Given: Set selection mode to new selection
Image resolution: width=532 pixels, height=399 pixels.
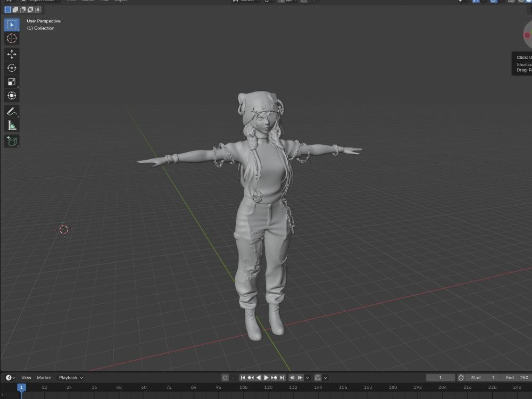Looking at the screenshot, I should [x=8, y=10].
